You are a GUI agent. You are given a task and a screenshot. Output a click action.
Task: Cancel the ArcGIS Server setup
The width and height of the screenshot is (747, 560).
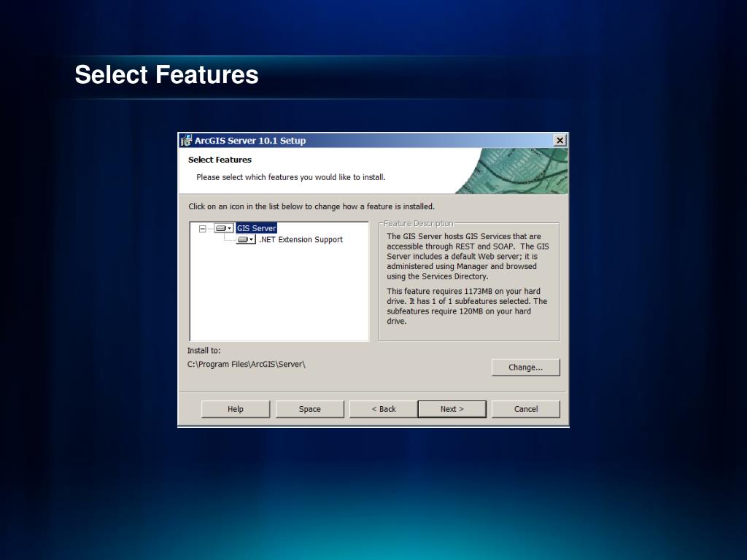pyautogui.click(x=526, y=409)
